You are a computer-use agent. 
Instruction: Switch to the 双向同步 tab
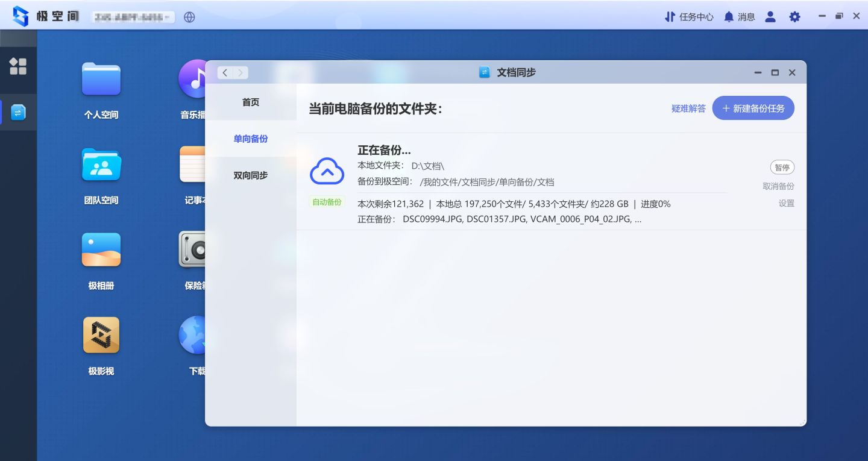[251, 175]
